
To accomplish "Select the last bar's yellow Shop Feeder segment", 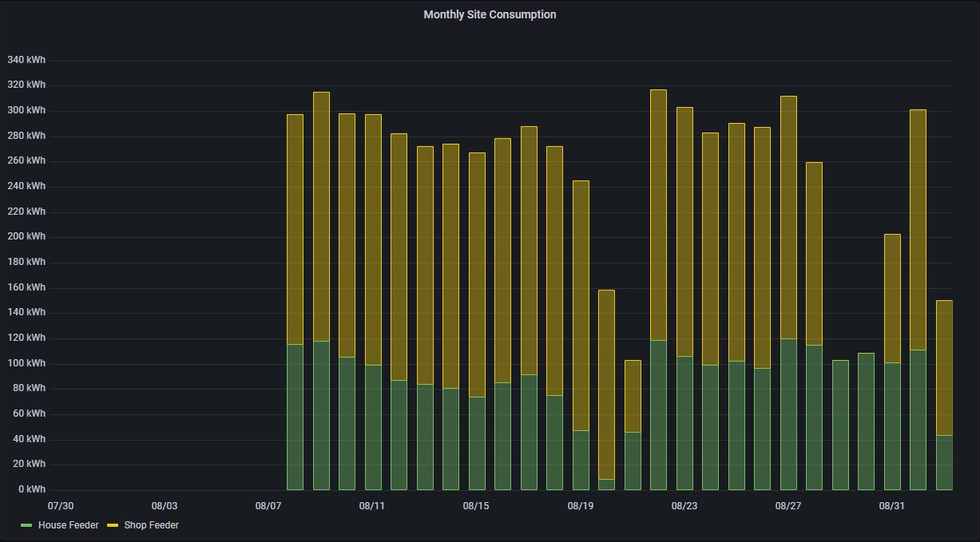I will tap(944, 367).
